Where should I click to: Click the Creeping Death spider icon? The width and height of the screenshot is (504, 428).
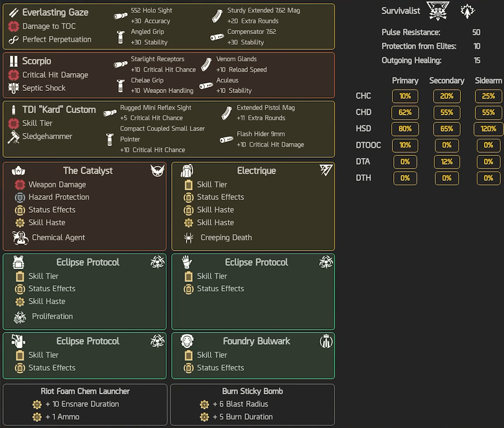click(x=189, y=238)
